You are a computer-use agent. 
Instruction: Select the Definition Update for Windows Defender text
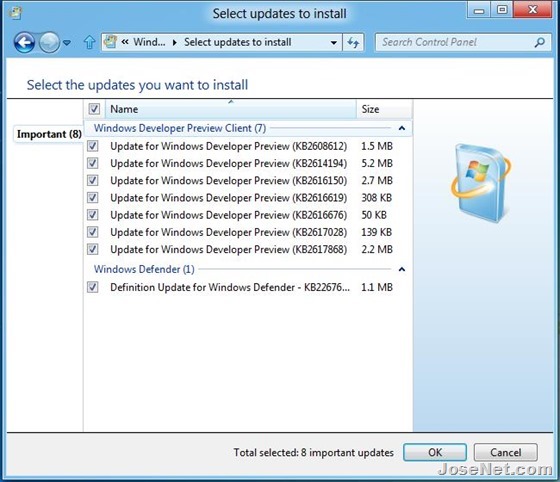tap(230, 287)
